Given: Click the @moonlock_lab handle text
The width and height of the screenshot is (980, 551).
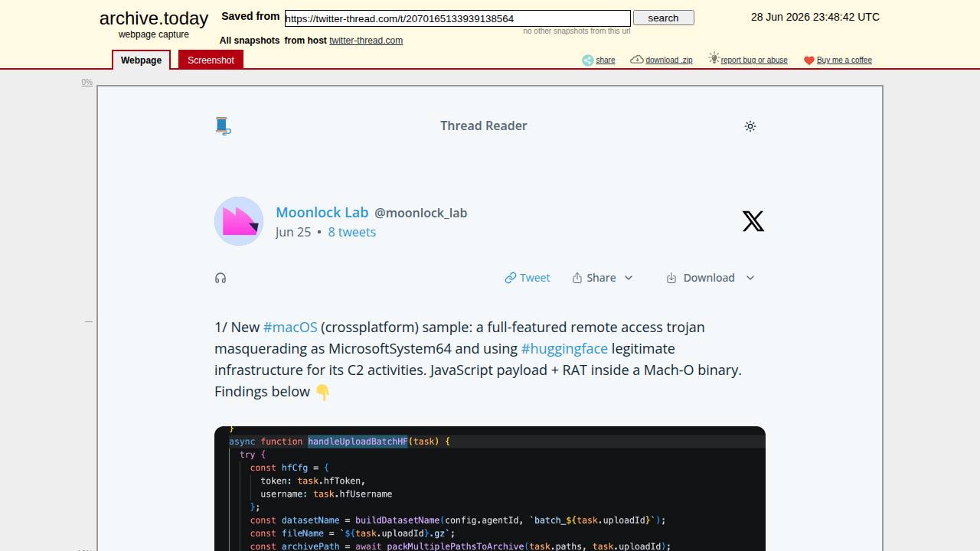Looking at the screenshot, I should pyautogui.click(x=421, y=213).
